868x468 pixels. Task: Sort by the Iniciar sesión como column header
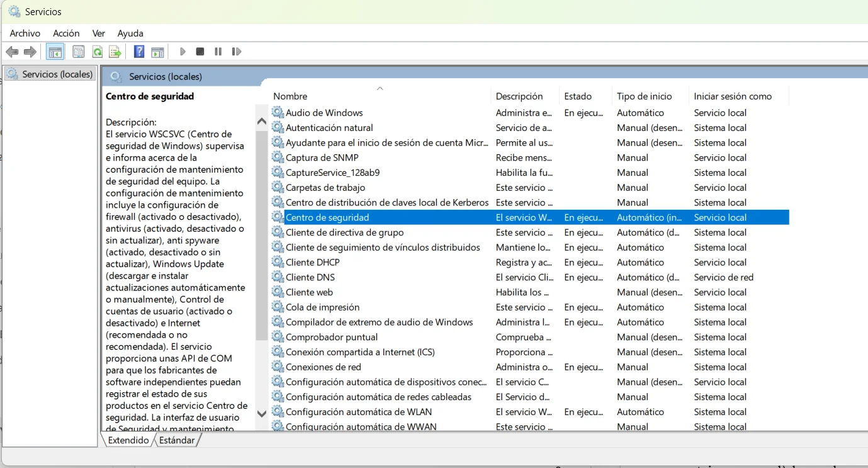pyautogui.click(x=739, y=96)
